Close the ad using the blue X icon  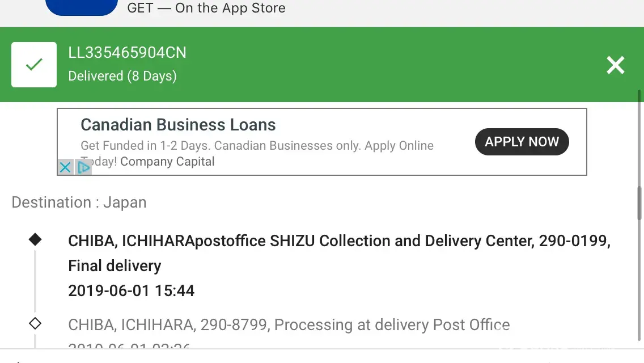click(x=65, y=167)
